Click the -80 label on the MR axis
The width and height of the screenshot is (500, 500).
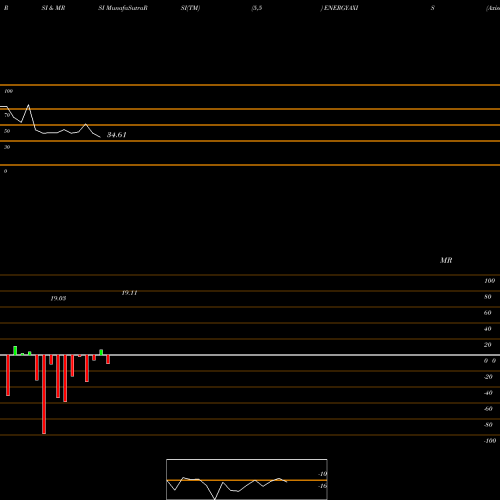click(488, 425)
